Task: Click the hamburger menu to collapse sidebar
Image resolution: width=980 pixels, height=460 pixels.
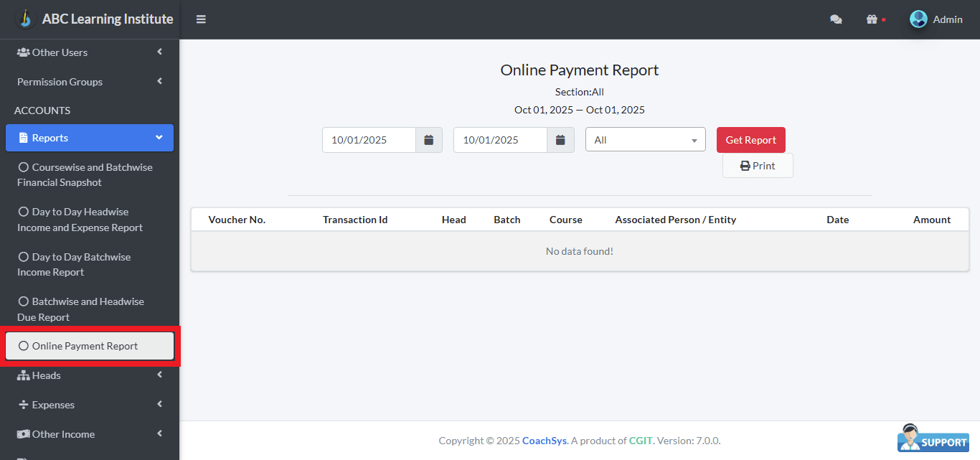Action: point(201,19)
